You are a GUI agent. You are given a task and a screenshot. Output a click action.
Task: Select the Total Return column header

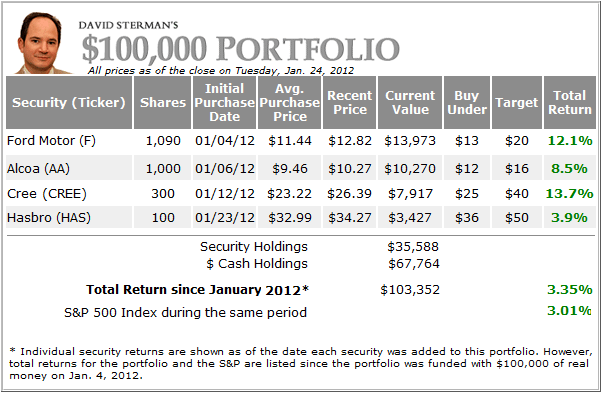pyautogui.click(x=570, y=102)
